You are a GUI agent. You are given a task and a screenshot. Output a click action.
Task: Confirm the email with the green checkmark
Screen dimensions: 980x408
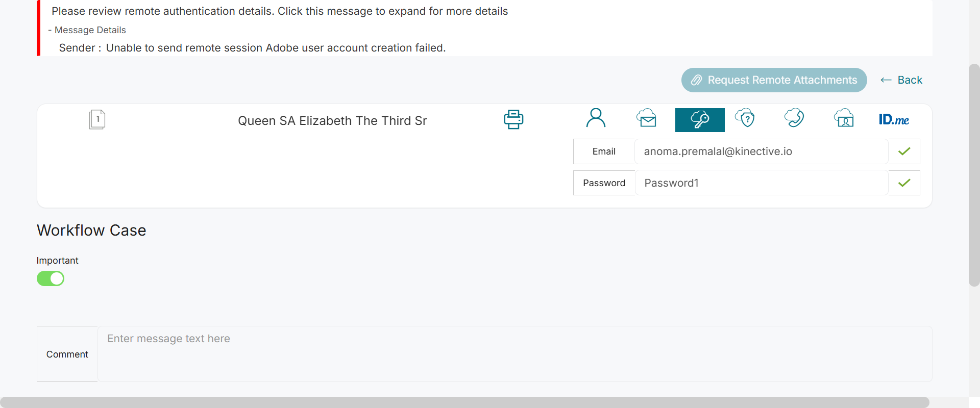coord(904,151)
